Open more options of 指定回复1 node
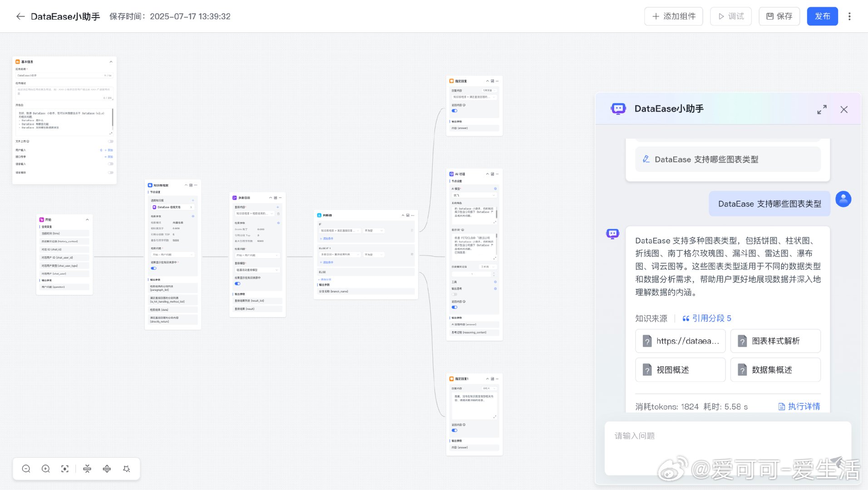Image resolution: width=868 pixels, height=490 pixels. [497, 378]
